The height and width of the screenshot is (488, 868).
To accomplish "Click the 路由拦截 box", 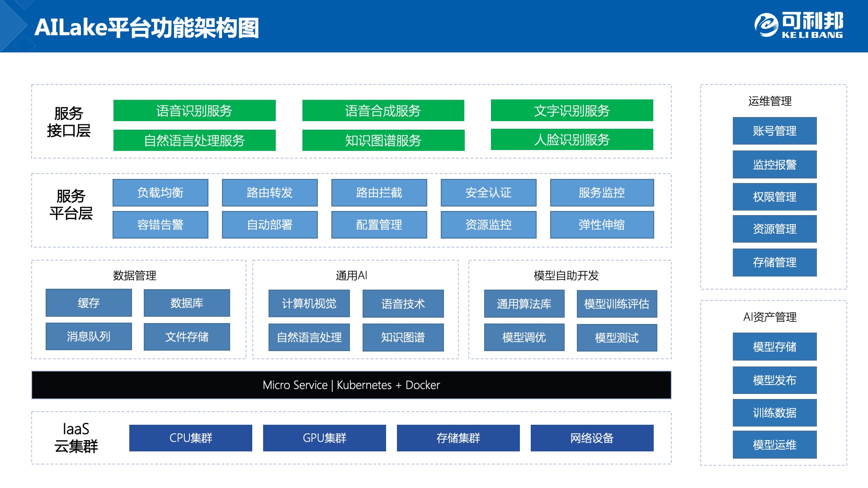I will [379, 193].
